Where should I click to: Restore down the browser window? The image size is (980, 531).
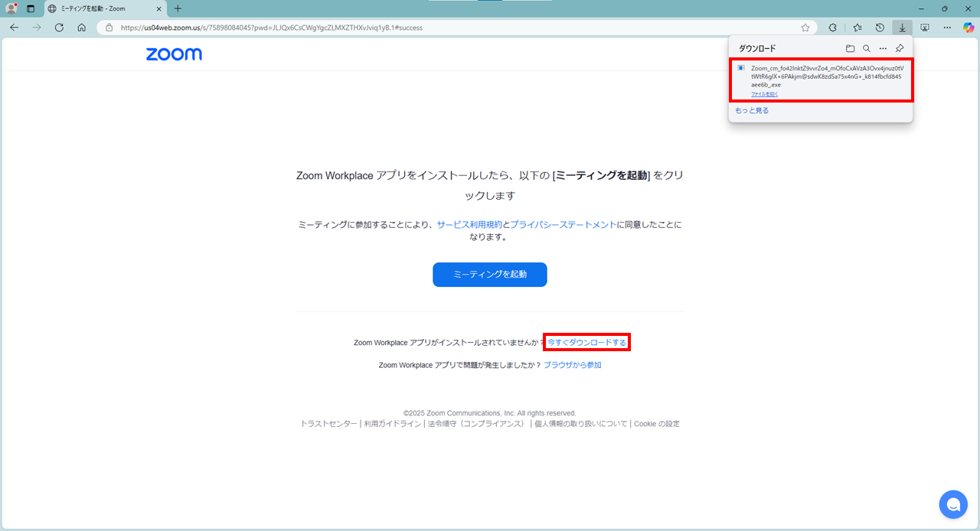[944, 8]
